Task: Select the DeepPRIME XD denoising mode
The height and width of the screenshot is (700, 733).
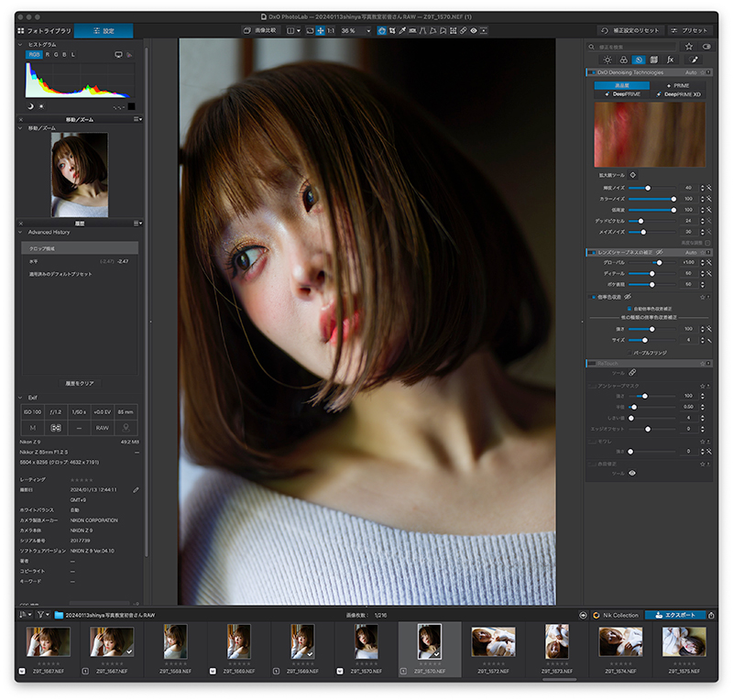Action: click(678, 93)
